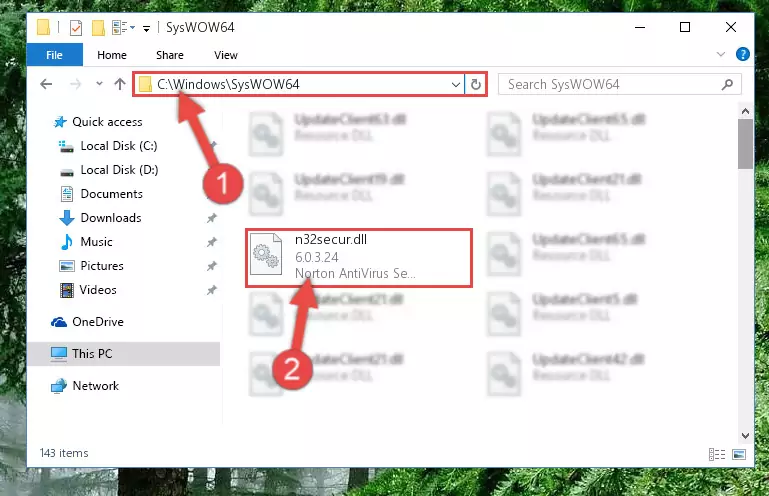The image size is (769, 496).
Task: Click the n32secur.dll file icon
Action: tap(266, 254)
